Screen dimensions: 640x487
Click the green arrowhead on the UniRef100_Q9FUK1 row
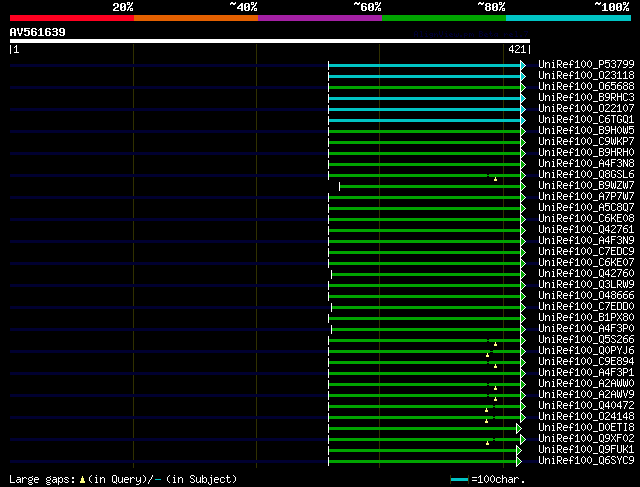pyautogui.click(x=519, y=451)
